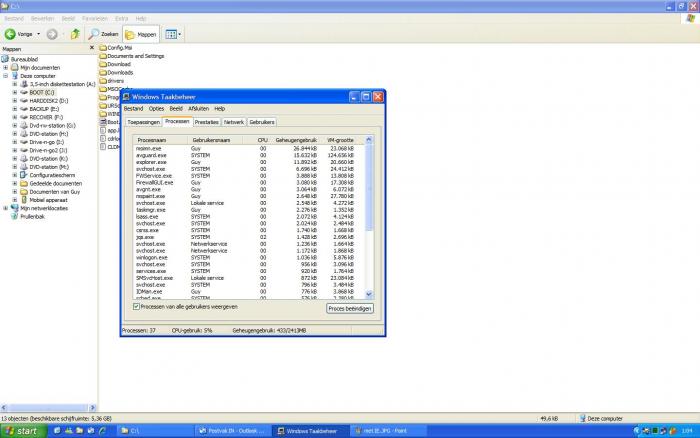Open the Vorige history dropdown arrow

pos(38,34)
